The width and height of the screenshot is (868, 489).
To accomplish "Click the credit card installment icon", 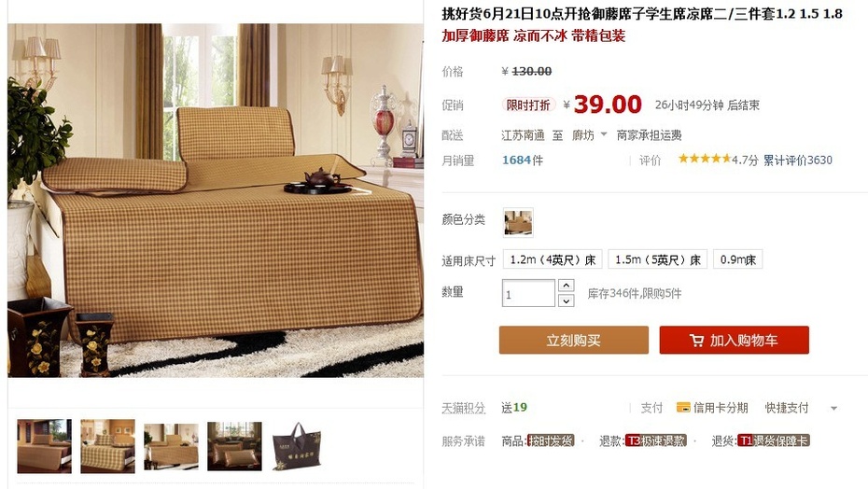I will coord(683,408).
